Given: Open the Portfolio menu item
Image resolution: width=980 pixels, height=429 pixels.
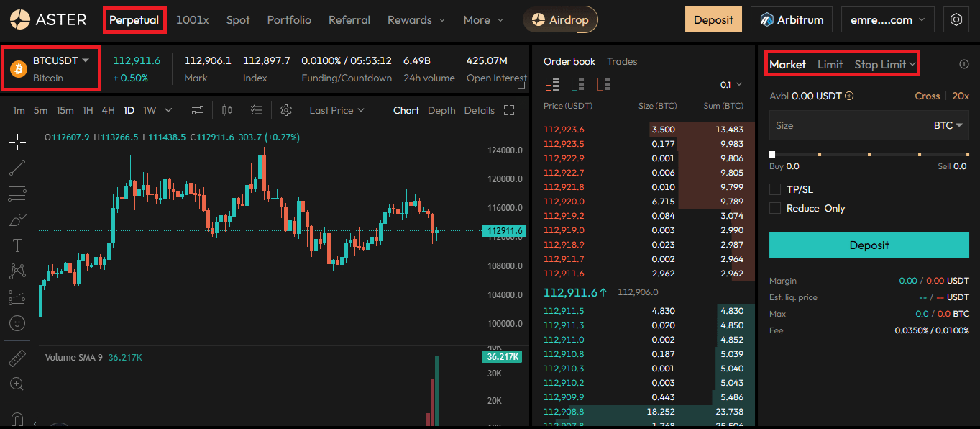Looking at the screenshot, I should pyautogui.click(x=289, y=20).
